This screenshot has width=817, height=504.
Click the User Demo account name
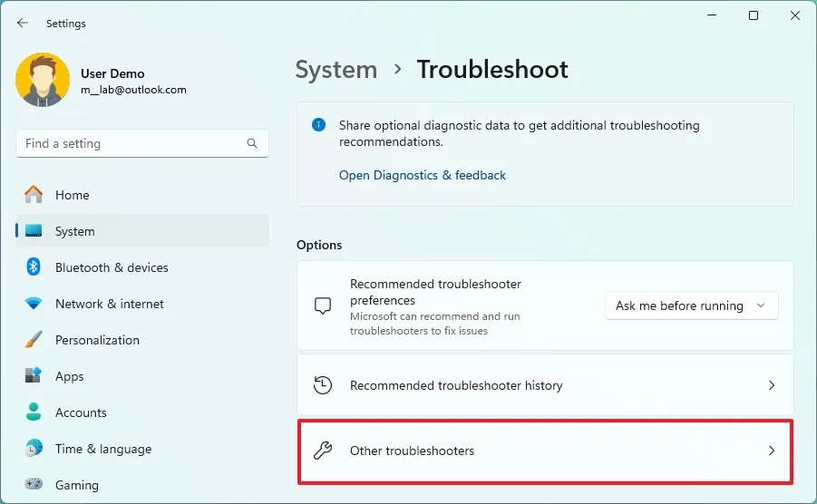tap(112, 73)
